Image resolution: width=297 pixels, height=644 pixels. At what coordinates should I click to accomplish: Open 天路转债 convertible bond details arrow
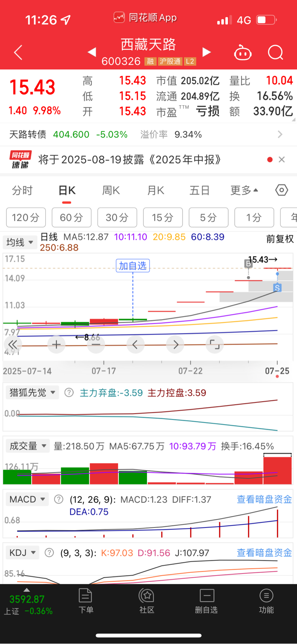click(x=280, y=134)
